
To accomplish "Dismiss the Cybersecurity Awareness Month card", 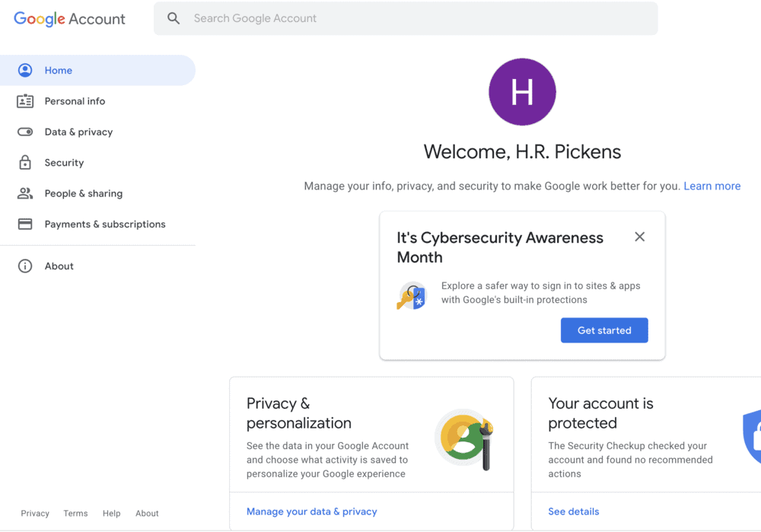I will 639,237.
